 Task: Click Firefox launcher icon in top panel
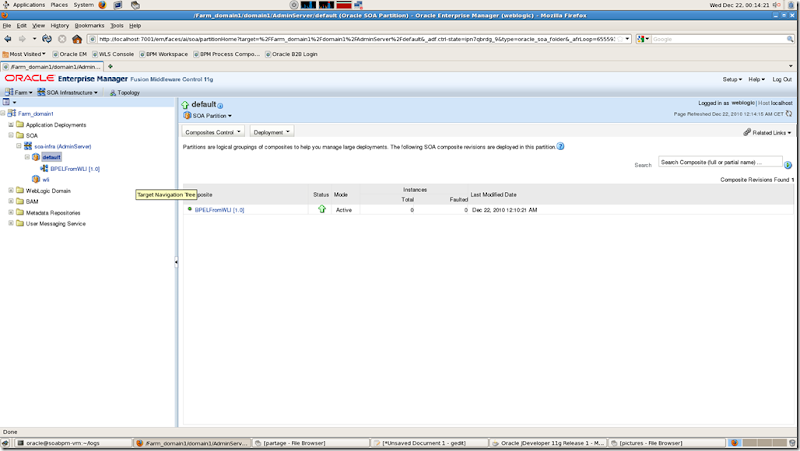pyautogui.click(x=102, y=5)
